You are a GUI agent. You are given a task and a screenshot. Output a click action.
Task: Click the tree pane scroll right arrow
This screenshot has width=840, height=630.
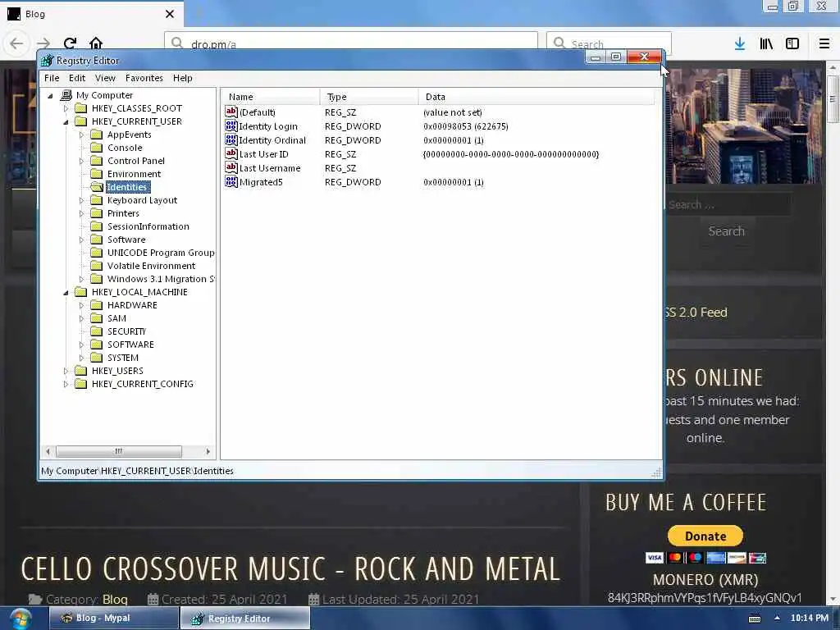pyautogui.click(x=208, y=451)
